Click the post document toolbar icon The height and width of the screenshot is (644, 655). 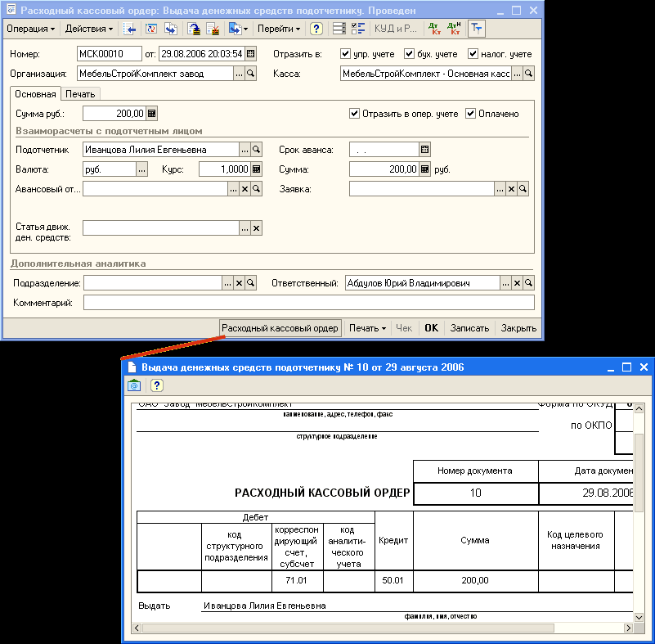tap(194, 29)
